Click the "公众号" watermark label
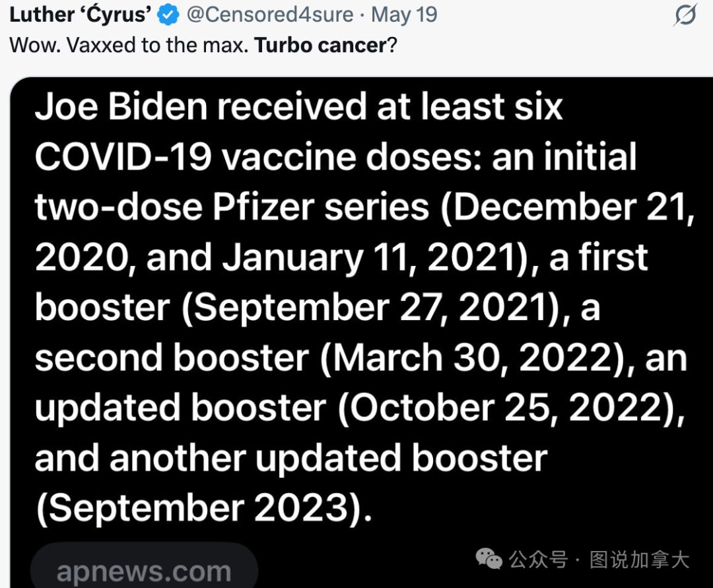This screenshot has height=588, width=713. point(538,560)
